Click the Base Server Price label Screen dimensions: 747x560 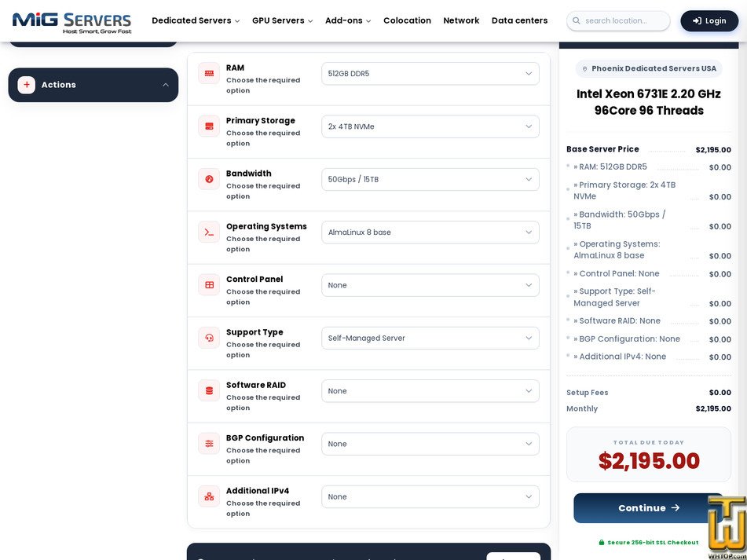tap(602, 149)
